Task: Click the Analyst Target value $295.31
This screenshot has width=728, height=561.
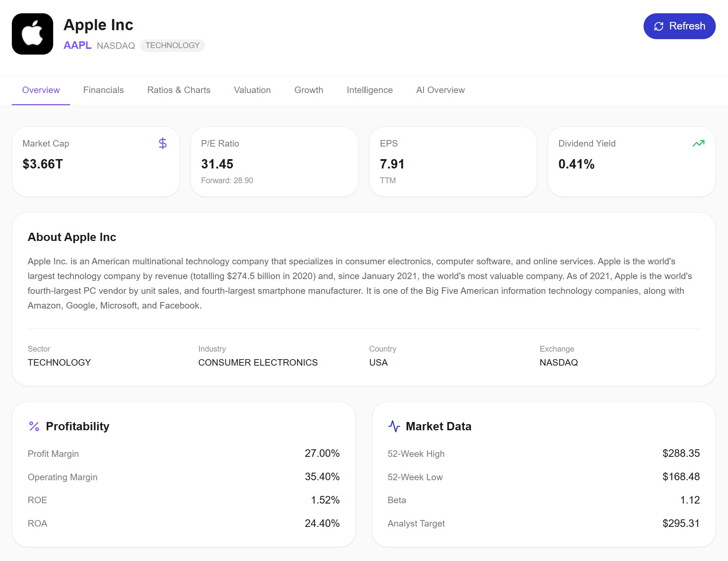Action: 681,523
